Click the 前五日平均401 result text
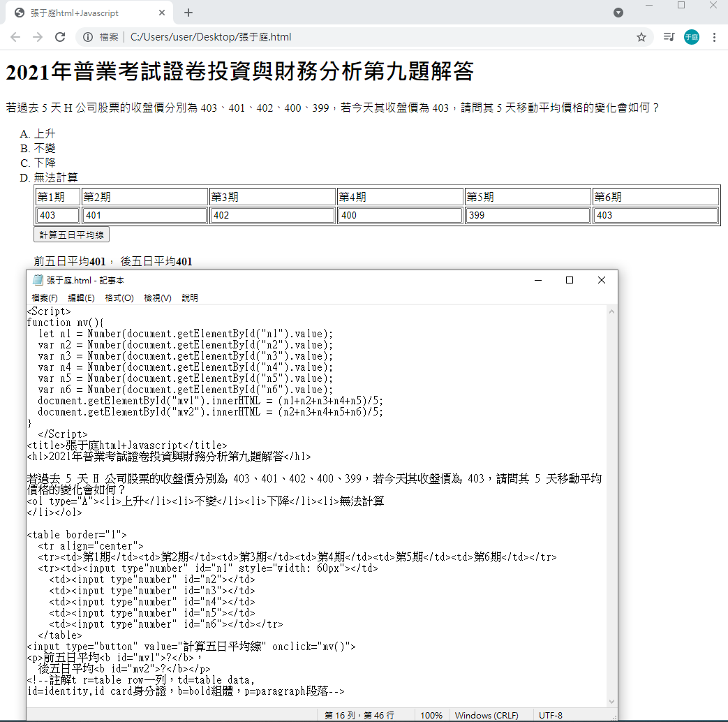The image size is (728, 722). click(x=70, y=262)
